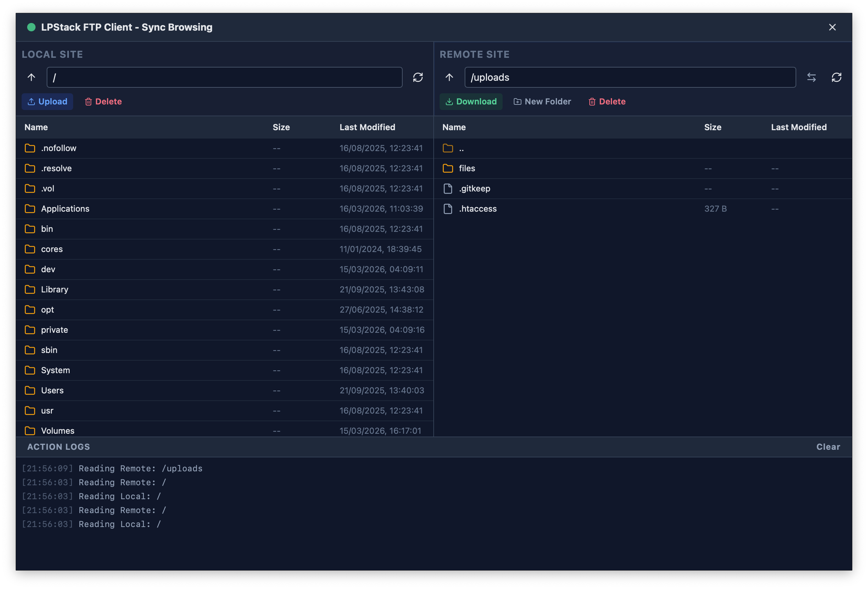Download the selected remote item

471,101
